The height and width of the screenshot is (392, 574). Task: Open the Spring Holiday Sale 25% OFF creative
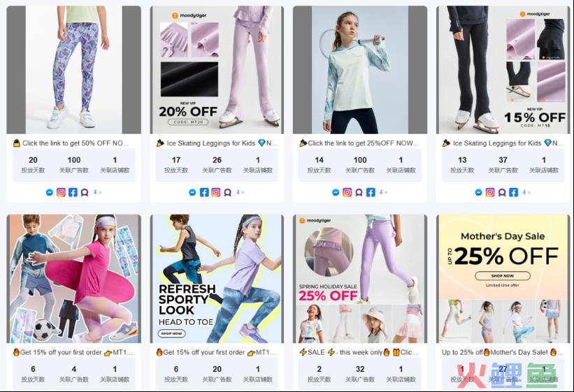[x=360, y=279]
